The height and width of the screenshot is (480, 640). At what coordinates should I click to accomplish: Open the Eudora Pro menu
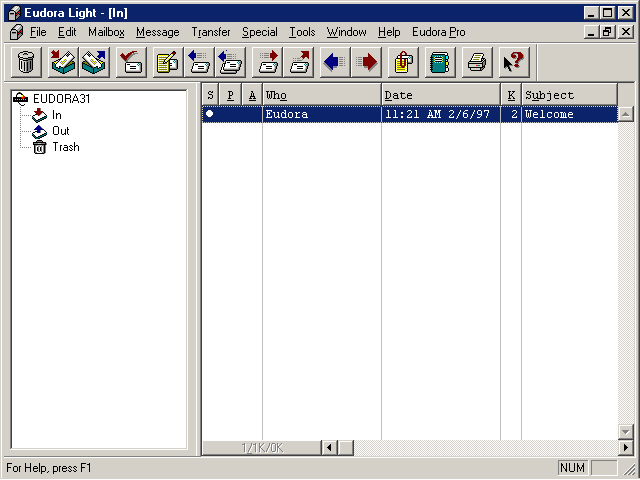tap(439, 32)
